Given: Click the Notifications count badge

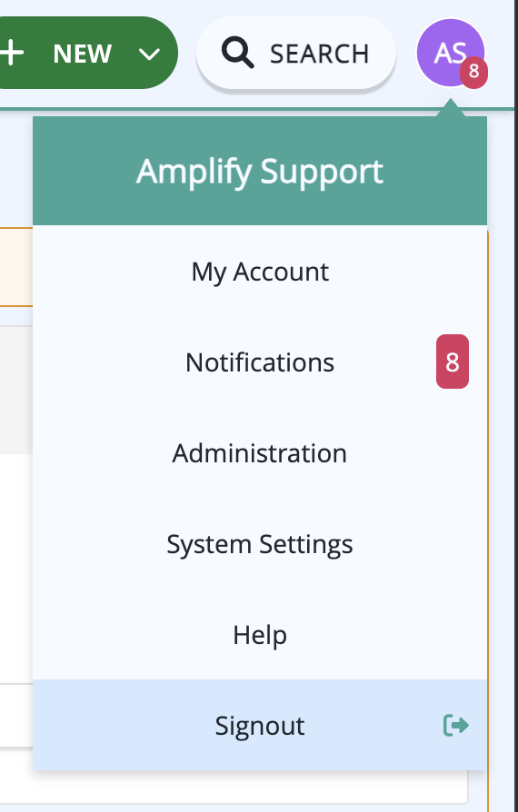Looking at the screenshot, I should coord(453,361).
